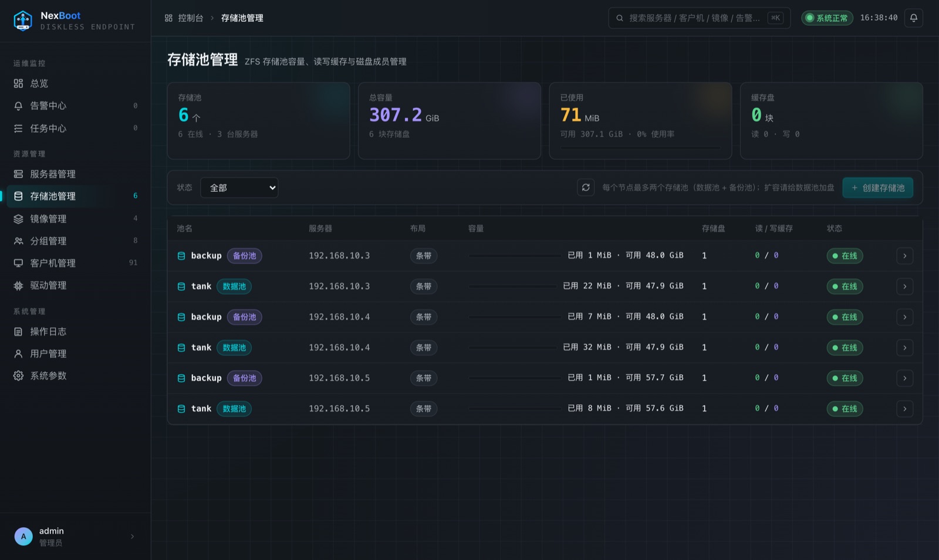Click the 控制台 breadcrumb link
This screenshot has width=939, height=560.
[x=191, y=18]
